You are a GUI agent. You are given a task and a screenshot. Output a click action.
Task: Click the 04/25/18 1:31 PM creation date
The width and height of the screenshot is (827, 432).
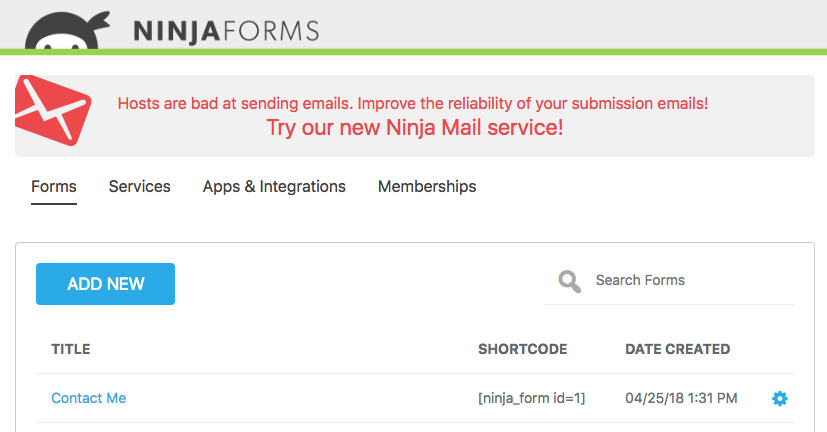(681, 398)
